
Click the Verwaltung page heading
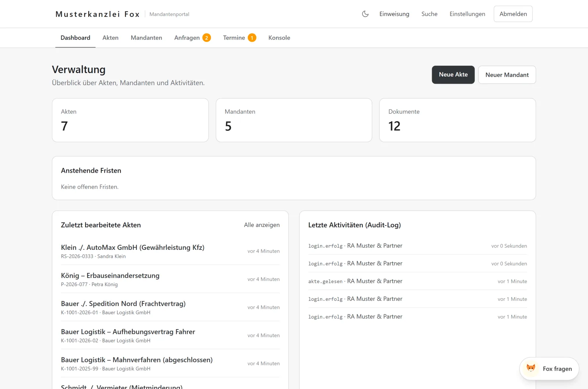pyautogui.click(x=79, y=69)
